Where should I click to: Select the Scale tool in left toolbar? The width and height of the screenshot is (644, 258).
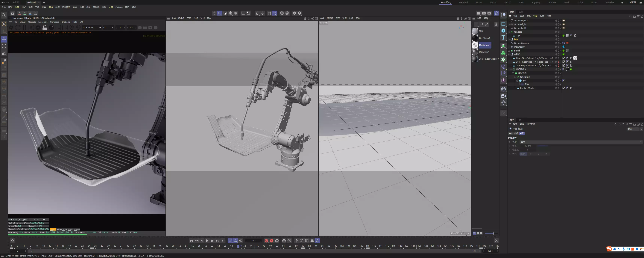(4, 53)
